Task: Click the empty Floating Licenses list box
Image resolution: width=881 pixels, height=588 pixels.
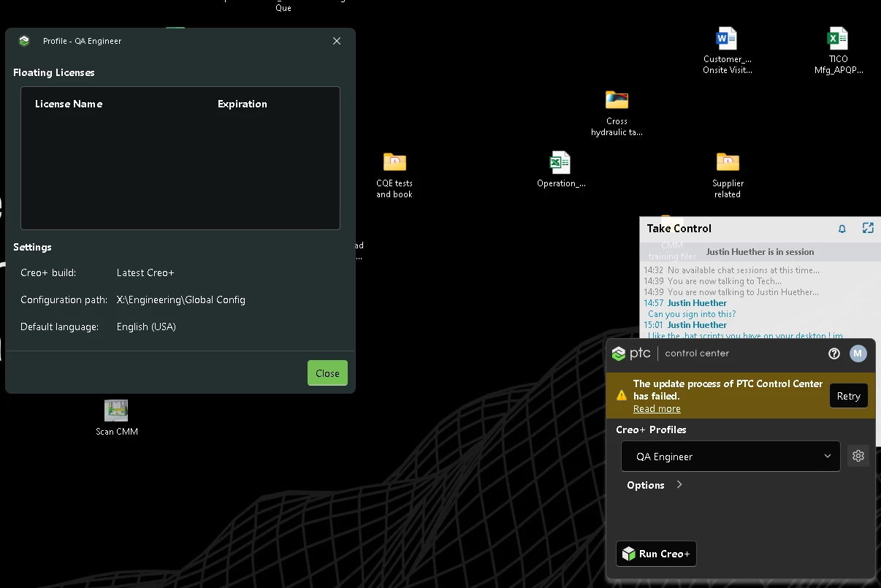Action: click(x=180, y=159)
